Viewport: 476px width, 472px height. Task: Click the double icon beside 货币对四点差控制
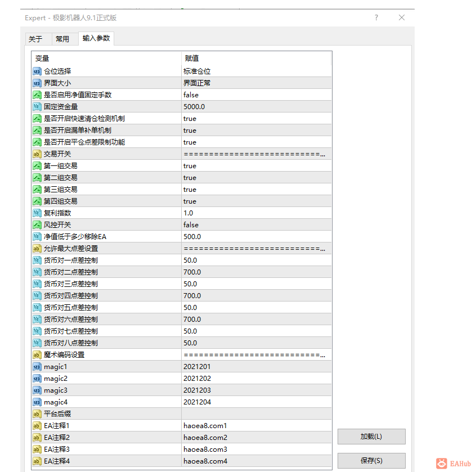(37, 296)
